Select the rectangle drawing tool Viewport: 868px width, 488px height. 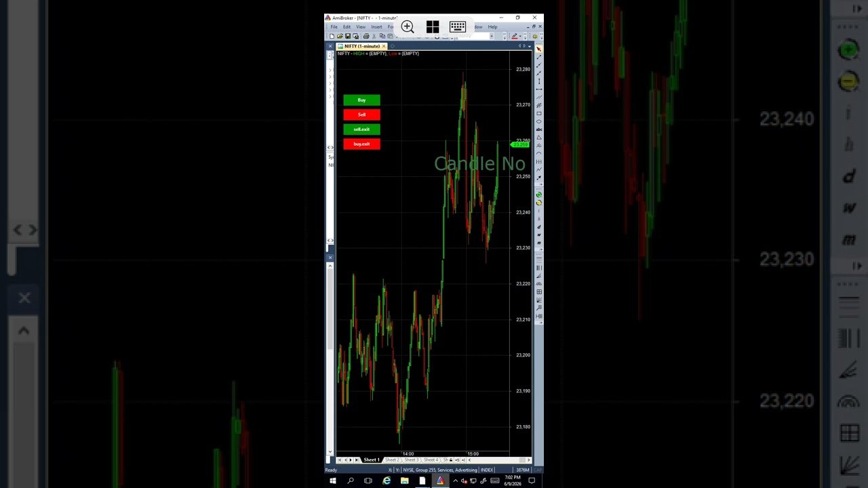(x=539, y=113)
